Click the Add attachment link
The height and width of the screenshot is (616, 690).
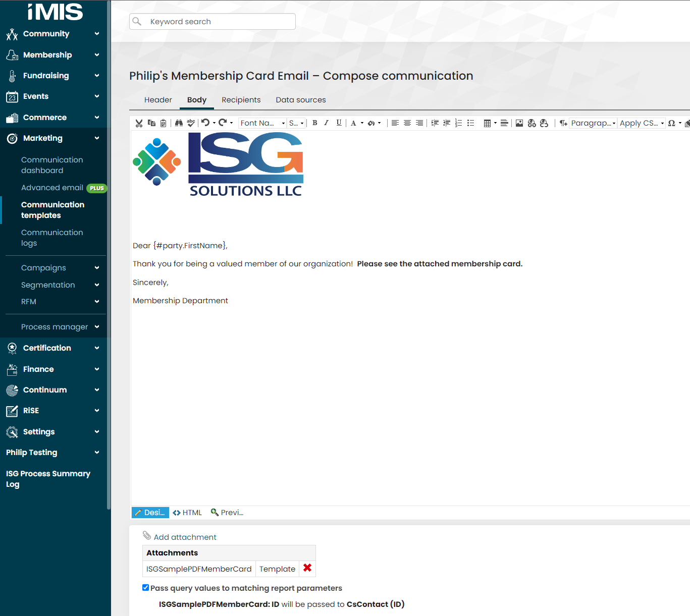(185, 536)
